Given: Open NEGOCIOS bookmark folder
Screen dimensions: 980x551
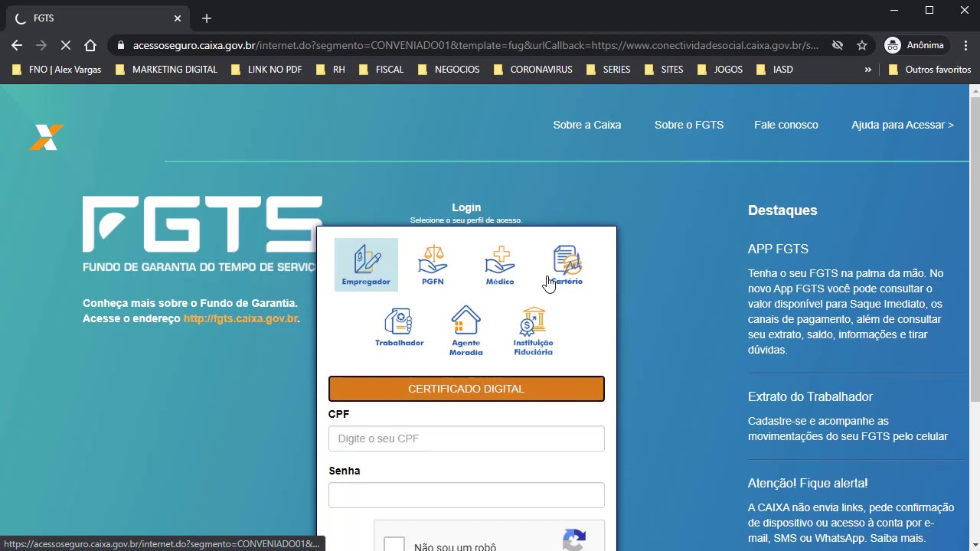Looking at the screenshot, I should [448, 70].
